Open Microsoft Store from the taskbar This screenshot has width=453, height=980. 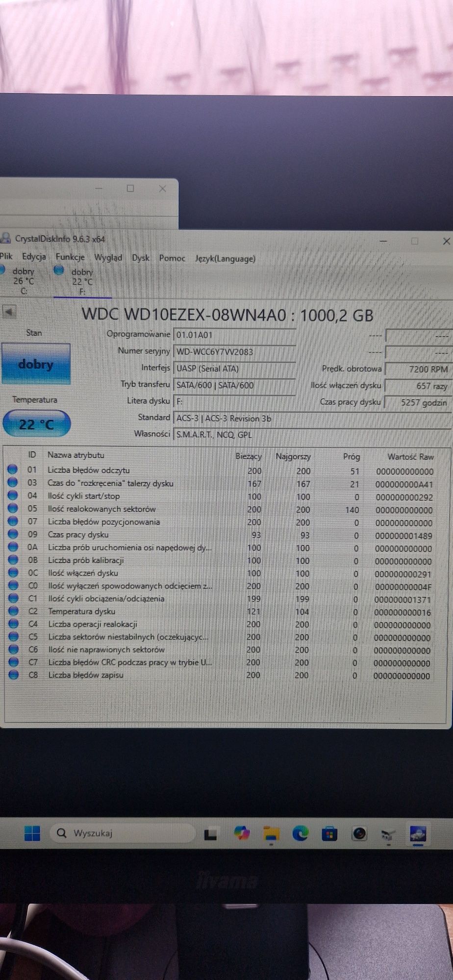coord(329,833)
